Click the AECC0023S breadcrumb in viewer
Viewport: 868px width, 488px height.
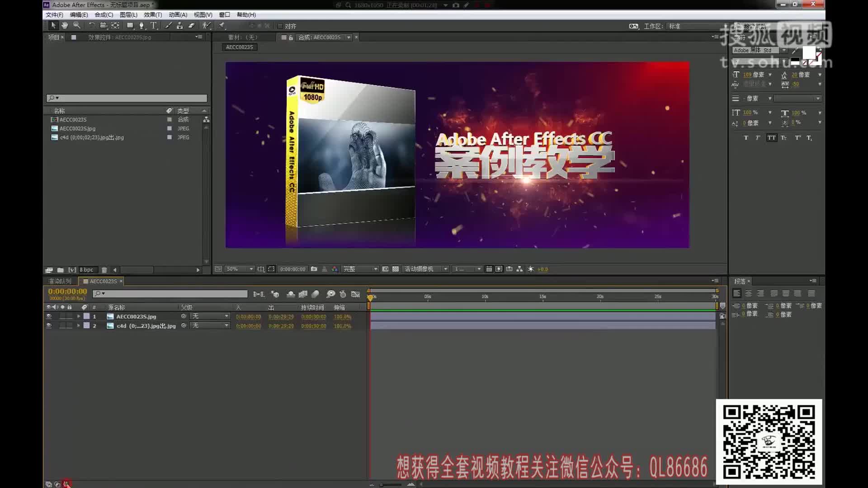[x=239, y=47]
